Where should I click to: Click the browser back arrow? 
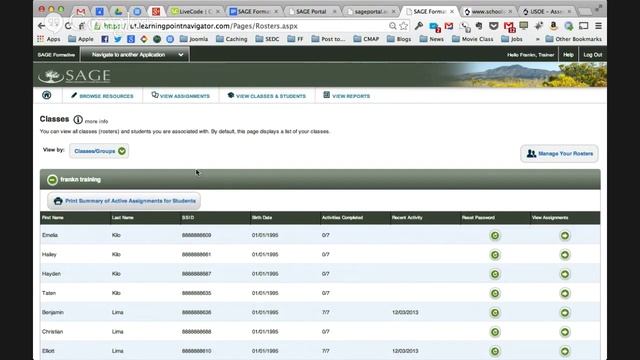[x=41, y=26]
